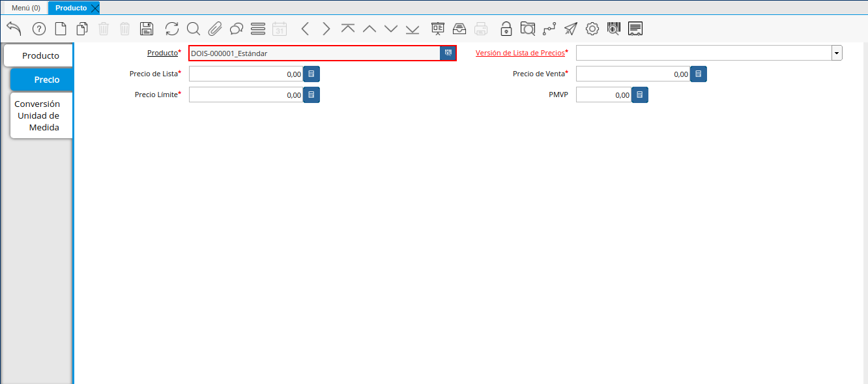Open calculator for Precio de Venta
Viewport: 868px width, 384px height.
coord(699,74)
